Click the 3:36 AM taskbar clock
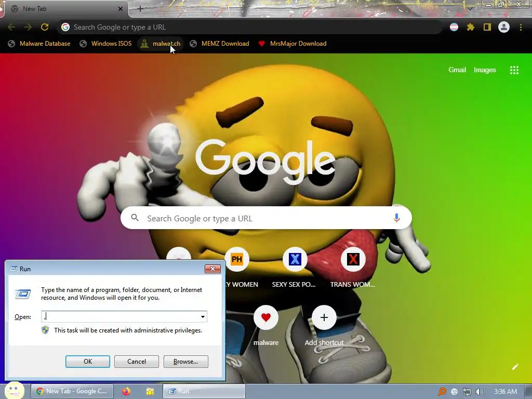This screenshot has height=399, width=532. (506, 392)
